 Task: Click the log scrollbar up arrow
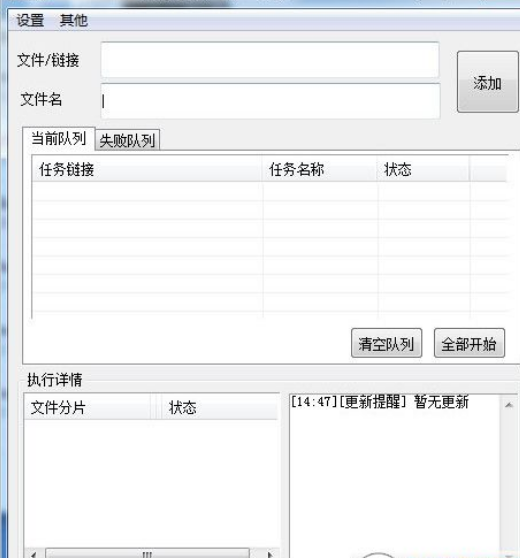(x=509, y=405)
